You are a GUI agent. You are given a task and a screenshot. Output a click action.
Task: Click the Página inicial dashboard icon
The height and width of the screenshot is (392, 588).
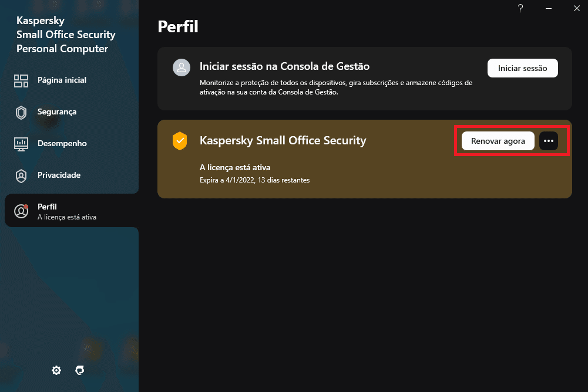(x=21, y=80)
